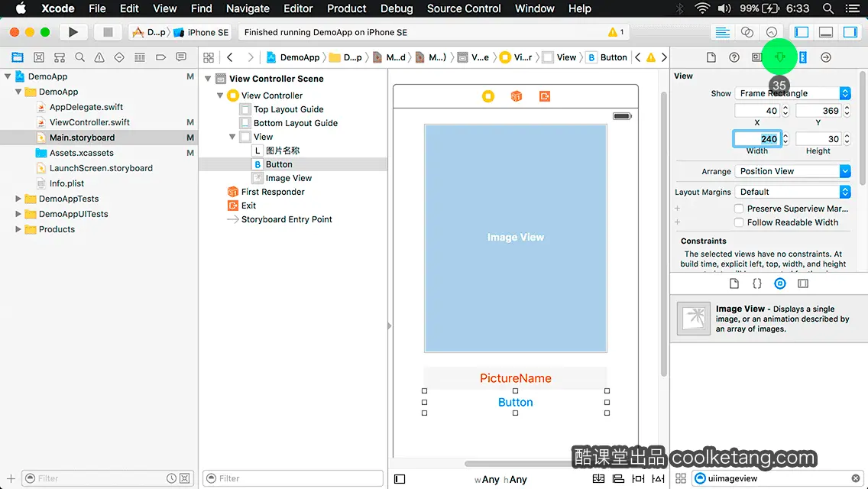Toggle the Utilities pane
868x489 pixels.
(x=850, y=32)
